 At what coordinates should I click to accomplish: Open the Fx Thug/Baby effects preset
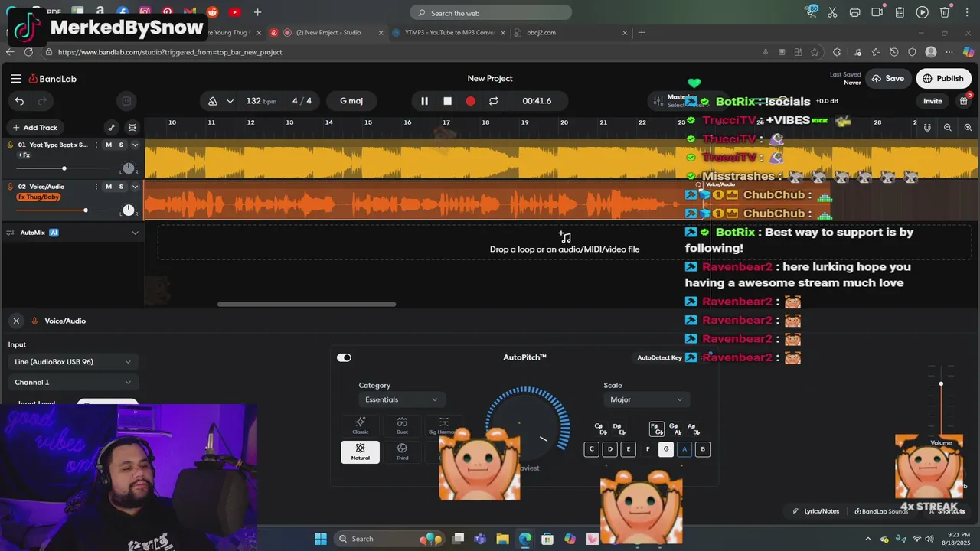point(38,197)
